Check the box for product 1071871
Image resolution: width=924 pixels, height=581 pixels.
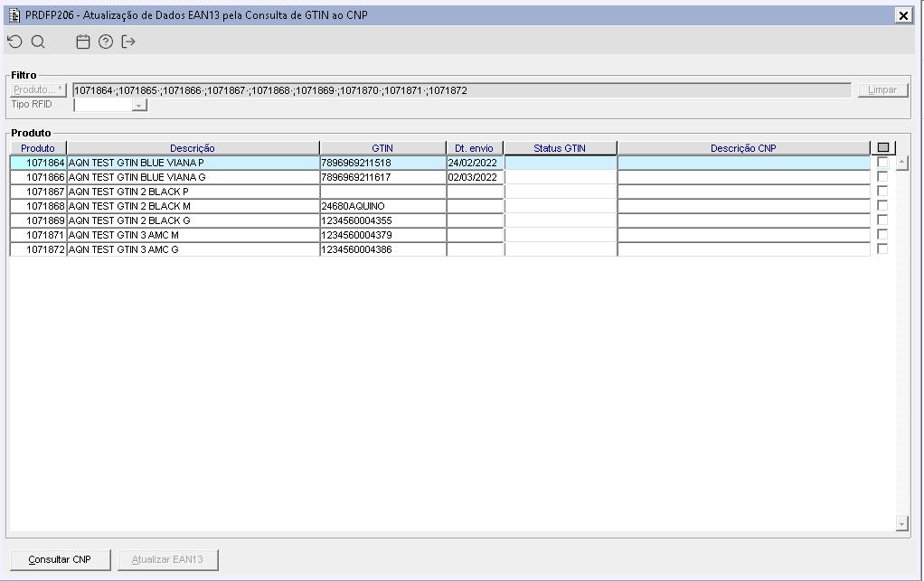point(882,234)
